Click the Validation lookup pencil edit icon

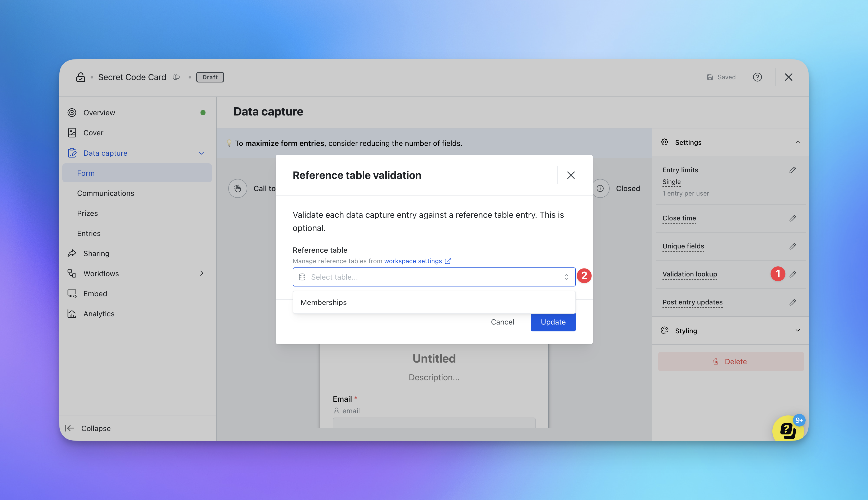[792, 274]
